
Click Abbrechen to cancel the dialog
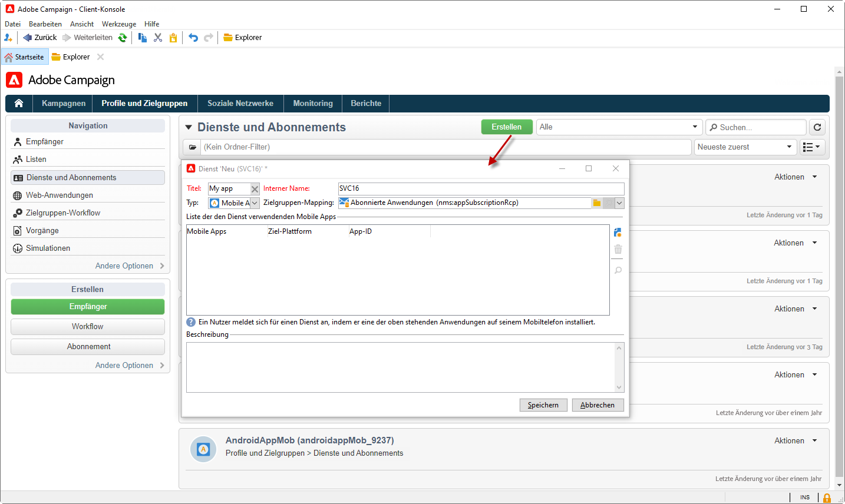pyautogui.click(x=598, y=405)
